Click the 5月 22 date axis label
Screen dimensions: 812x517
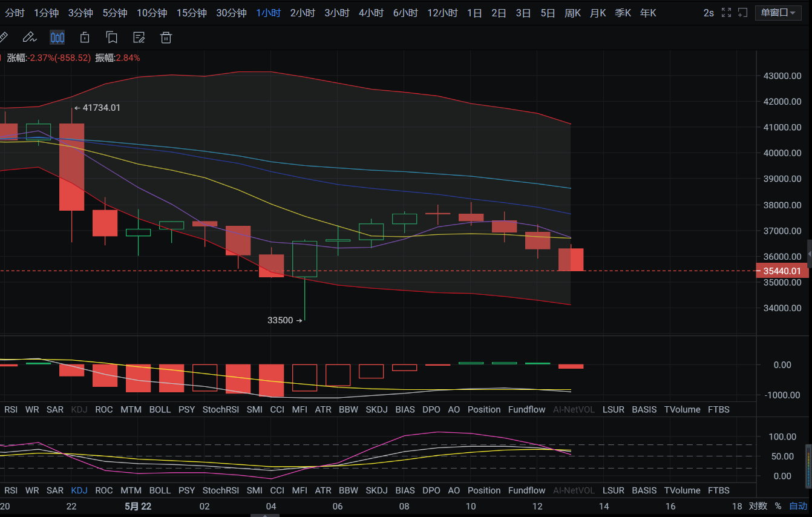click(x=138, y=506)
